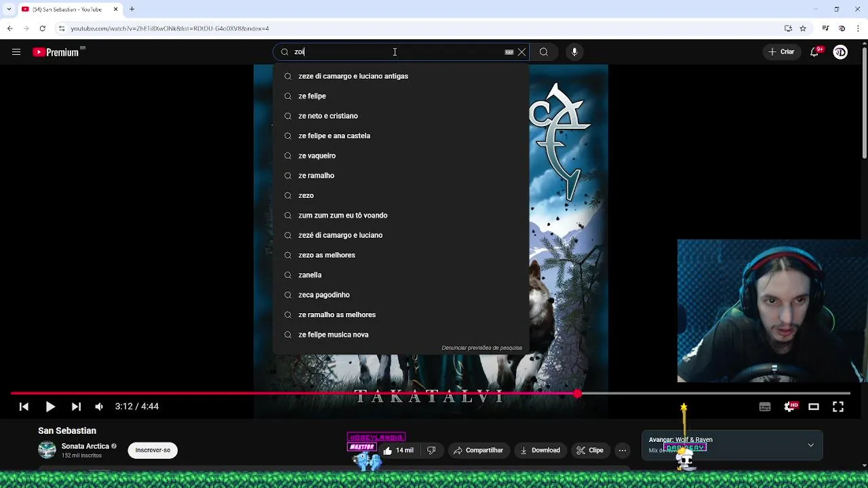Choose 'zezo as melhores' suggestion
The height and width of the screenshot is (488, 868).
[401, 255]
